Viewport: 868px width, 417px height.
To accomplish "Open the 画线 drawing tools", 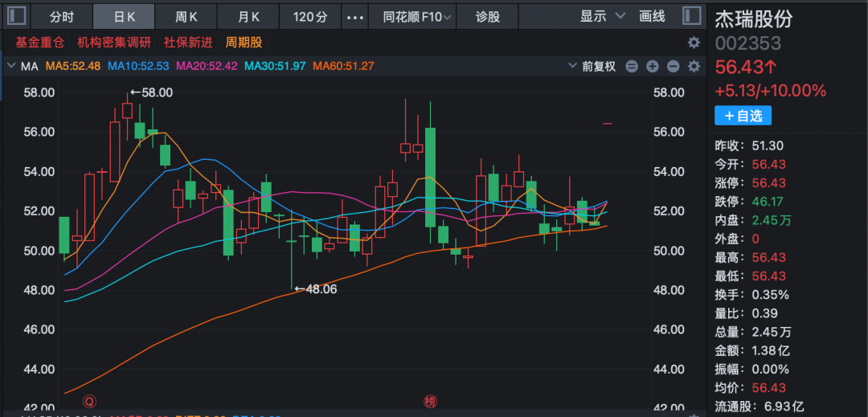I will click(652, 16).
